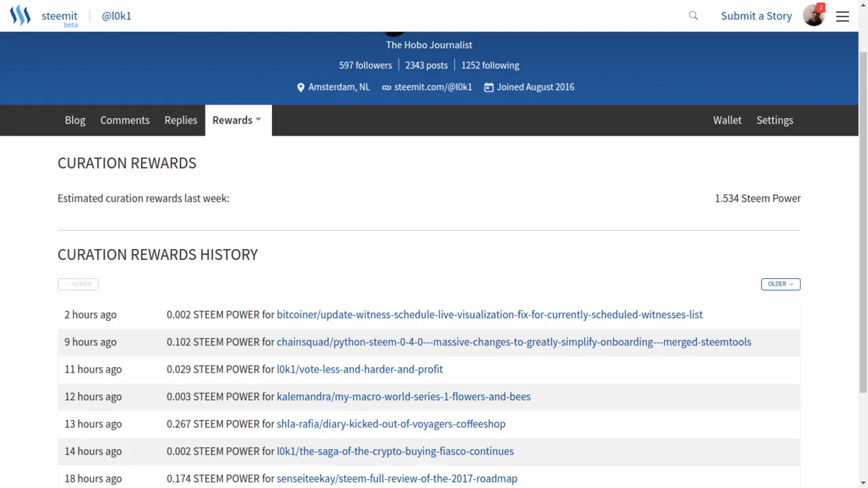Expand the Rewards dropdown arrow
The width and height of the screenshot is (868, 488).
tap(258, 120)
